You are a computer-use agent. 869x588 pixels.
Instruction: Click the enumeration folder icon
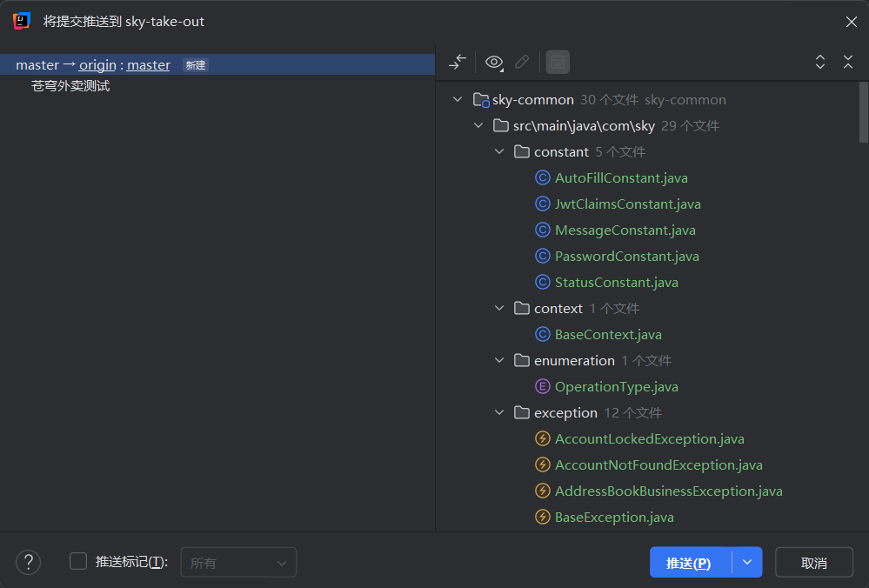point(522,360)
